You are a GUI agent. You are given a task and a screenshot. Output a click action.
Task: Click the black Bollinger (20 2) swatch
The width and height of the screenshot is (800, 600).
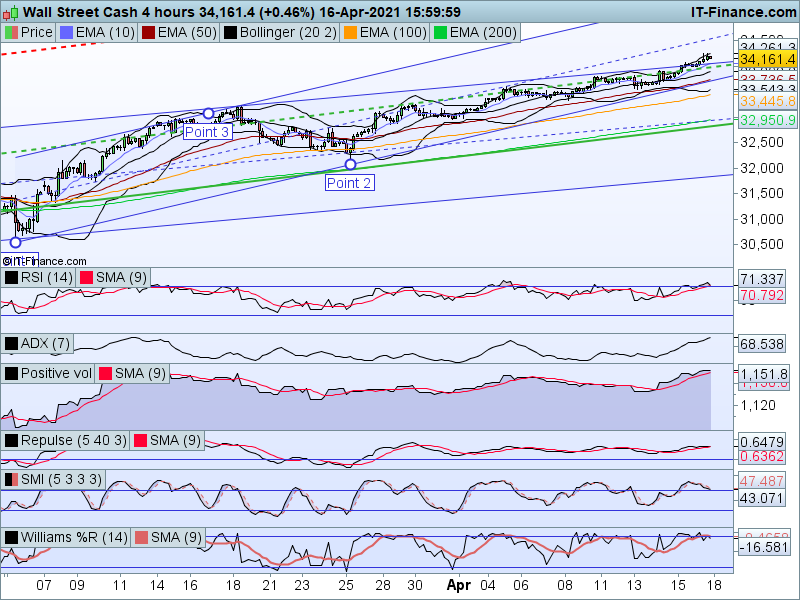pos(230,33)
